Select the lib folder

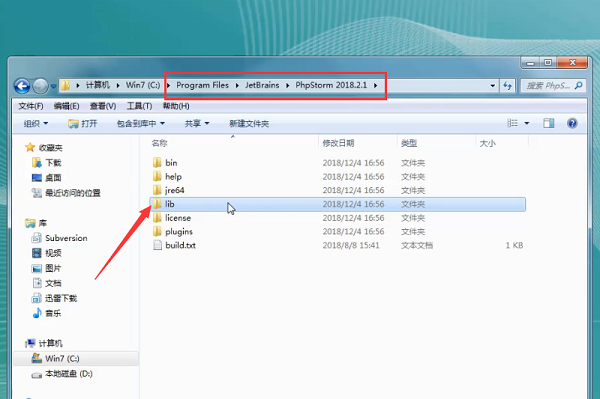point(338,204)
